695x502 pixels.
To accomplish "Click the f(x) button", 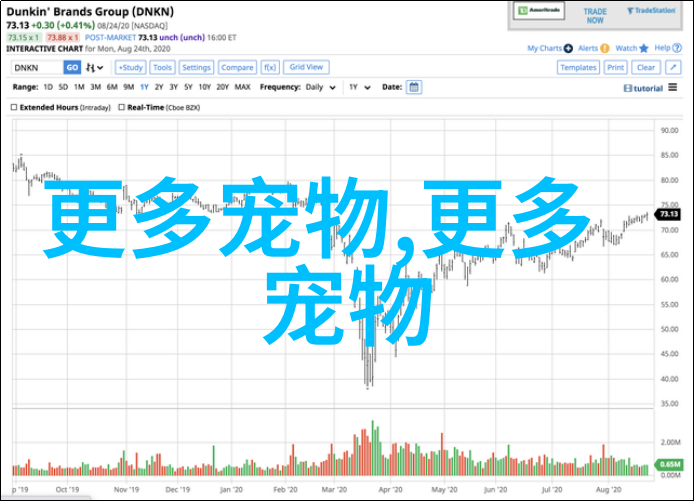I will [270, 67].
